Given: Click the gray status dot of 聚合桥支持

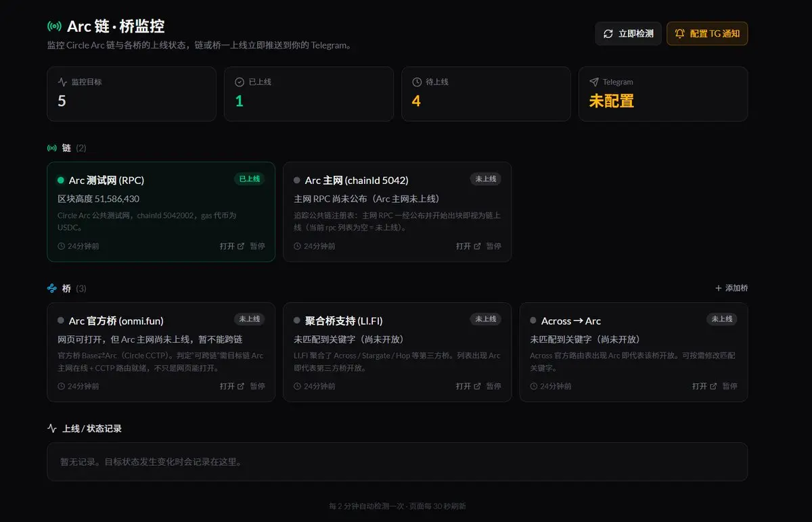Looking at the screenshot, I should 297,321.
